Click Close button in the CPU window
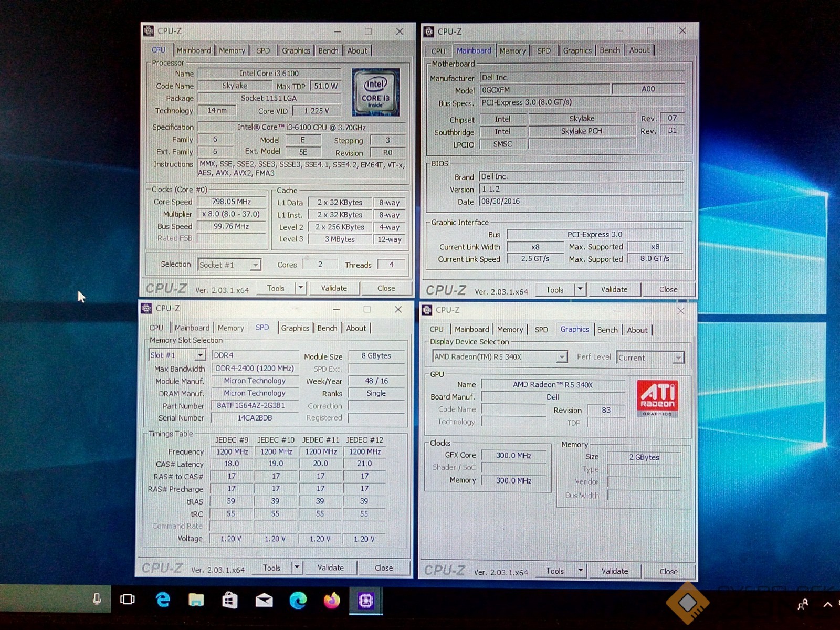840x630 pixels. (x=386, y=288)
